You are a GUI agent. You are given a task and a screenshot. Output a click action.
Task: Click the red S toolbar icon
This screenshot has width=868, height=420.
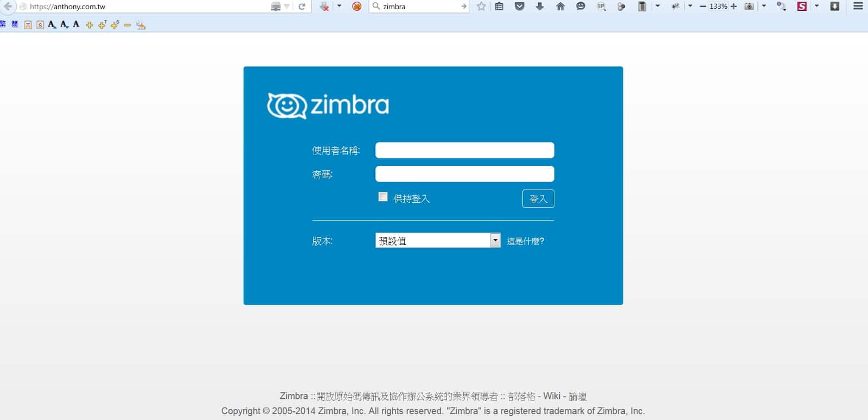(802, 7)
